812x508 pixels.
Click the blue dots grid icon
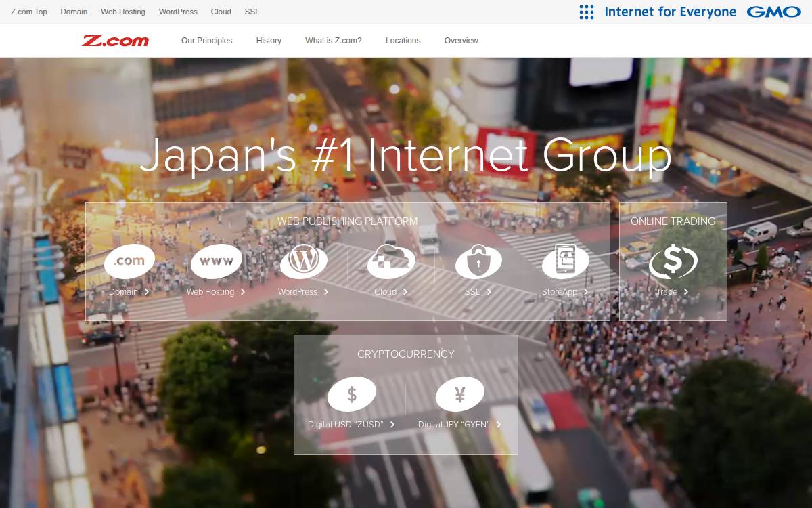pyautogui.click(x=587, y=12)
